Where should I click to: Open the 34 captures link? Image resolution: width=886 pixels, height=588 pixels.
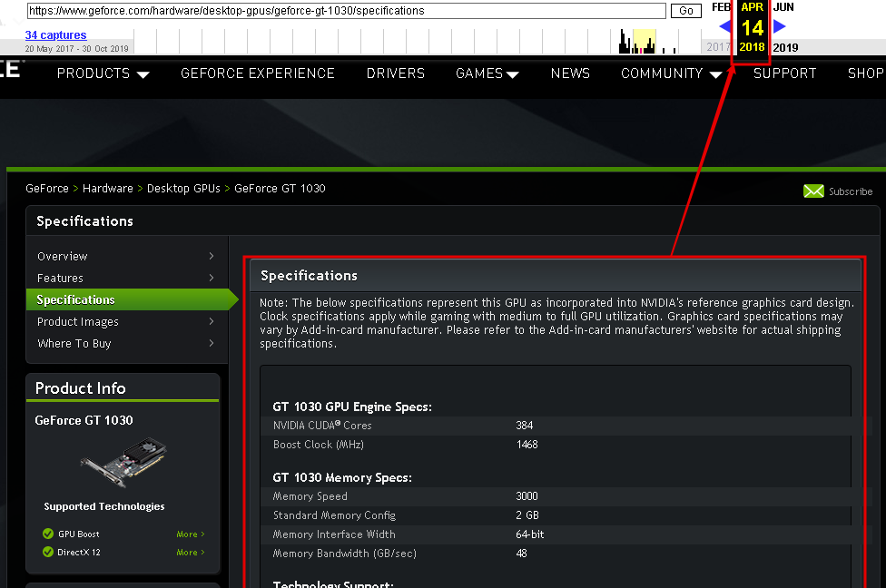55,35
